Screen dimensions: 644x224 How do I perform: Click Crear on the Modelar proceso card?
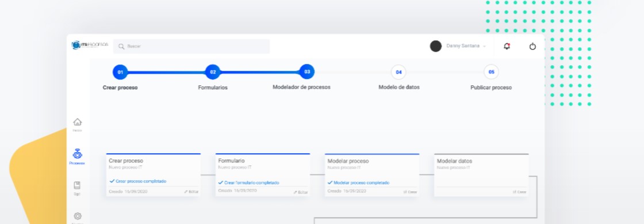(411, 192)
